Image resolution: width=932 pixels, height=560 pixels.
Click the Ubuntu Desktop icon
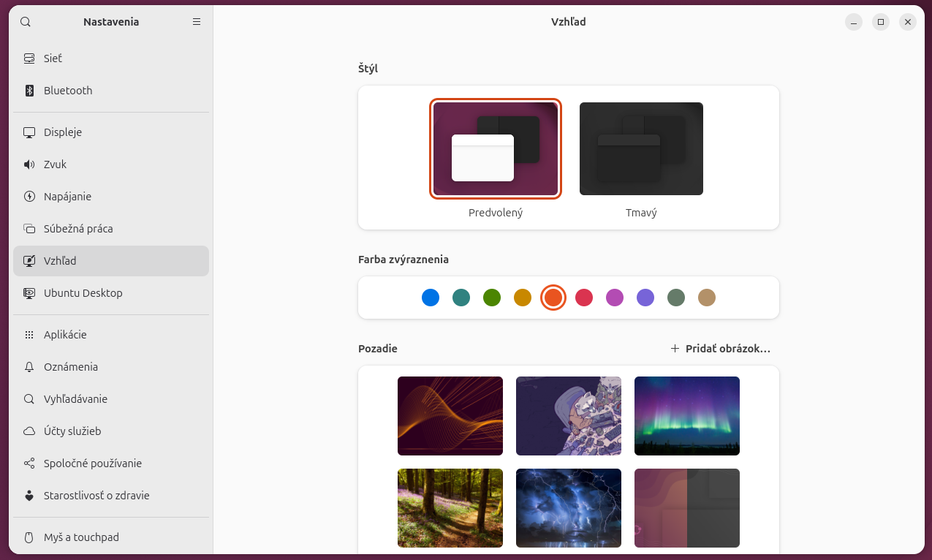click(x=29, y=293)
